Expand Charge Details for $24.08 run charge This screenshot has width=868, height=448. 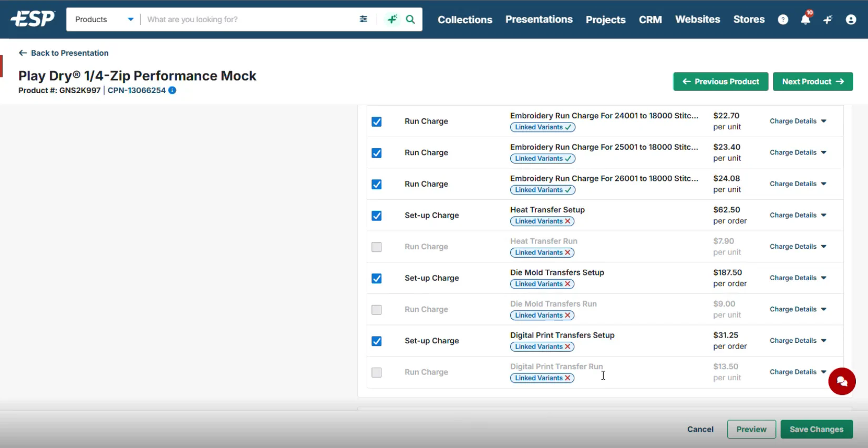point(798,184)
